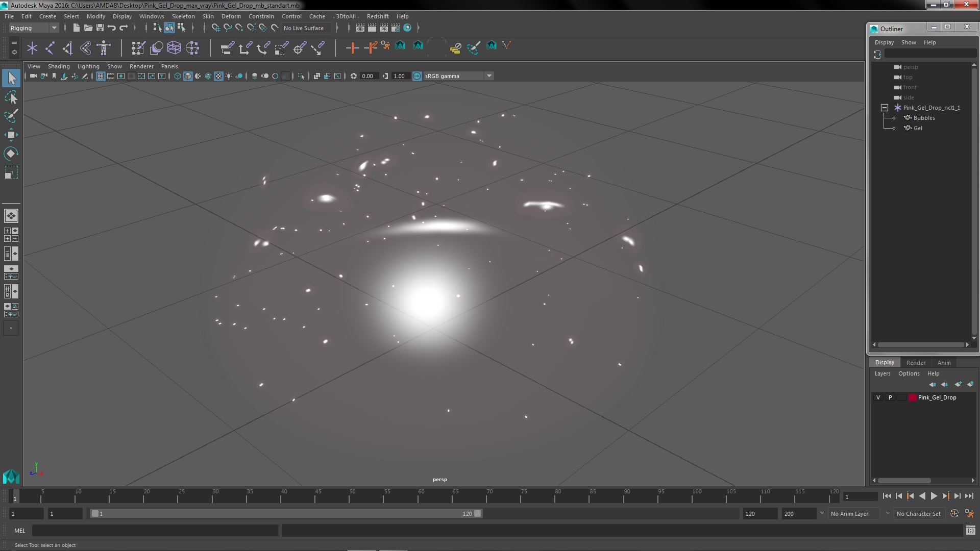Toggle visibility V of Pink_Gel_Drop layer
The image size is (980, 551).
pyautogui.click(x=878, y=397)
